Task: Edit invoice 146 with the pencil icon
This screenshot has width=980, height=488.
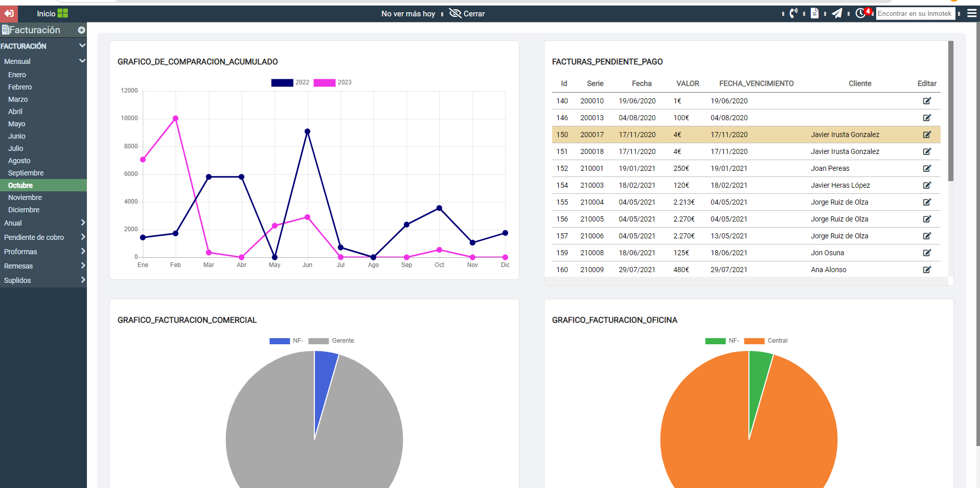Action: (x=927, y=118)
